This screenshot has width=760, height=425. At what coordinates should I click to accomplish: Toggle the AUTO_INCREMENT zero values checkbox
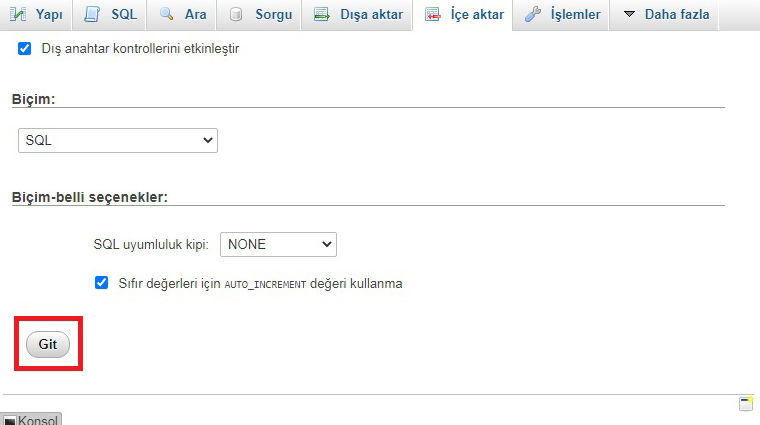tap(101, 283)
